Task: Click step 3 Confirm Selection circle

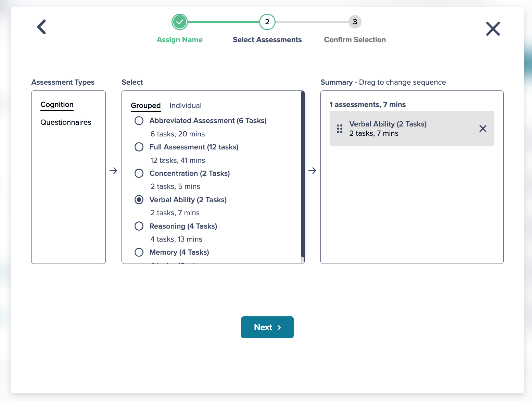Action: click(355, 22)
